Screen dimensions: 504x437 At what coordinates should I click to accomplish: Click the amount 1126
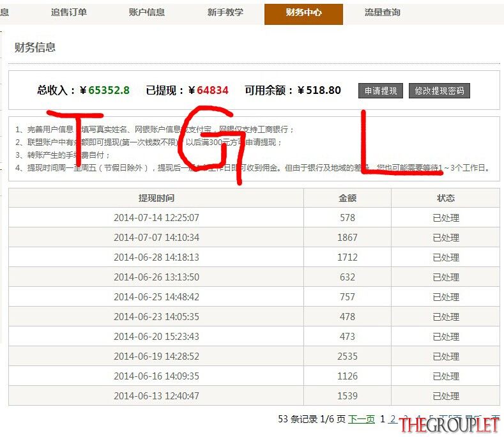click(347, 376)
